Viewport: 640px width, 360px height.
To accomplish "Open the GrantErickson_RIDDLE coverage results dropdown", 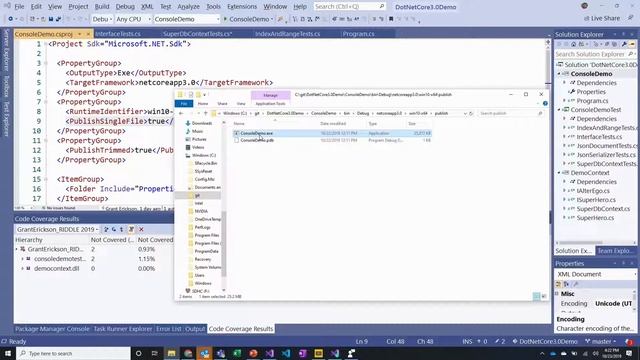I will [57, 229].
